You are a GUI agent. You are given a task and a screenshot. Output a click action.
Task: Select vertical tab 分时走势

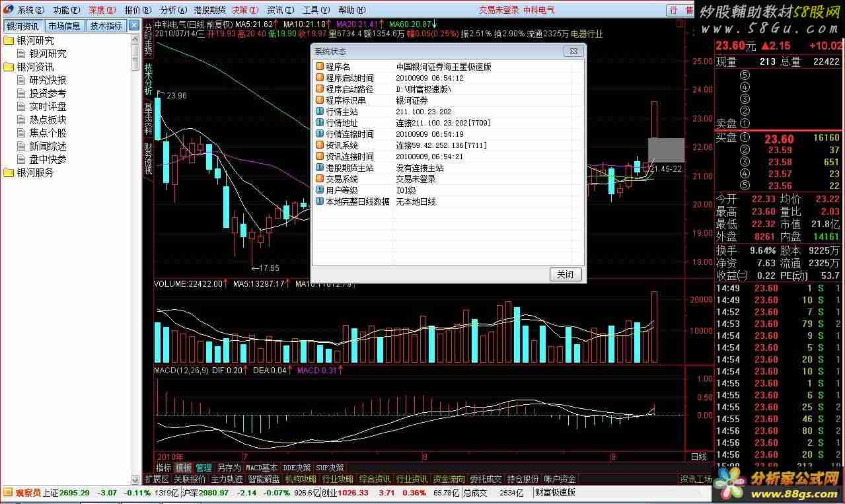click(148, 39)
